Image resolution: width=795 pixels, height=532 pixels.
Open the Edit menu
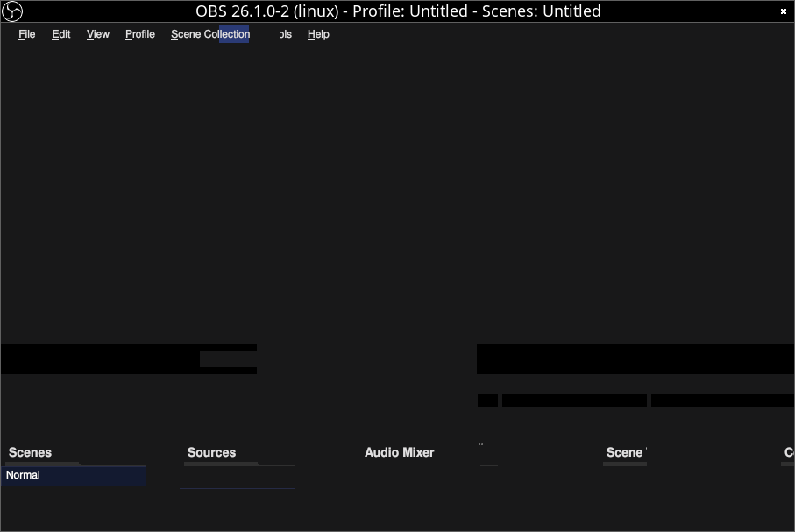pyautogui.click(x=60, y=34)
